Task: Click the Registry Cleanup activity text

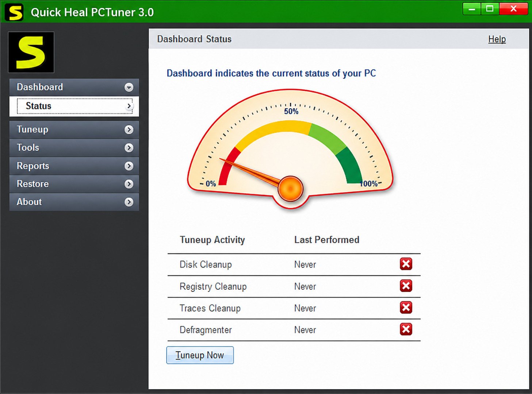Action: pos(213,286)
